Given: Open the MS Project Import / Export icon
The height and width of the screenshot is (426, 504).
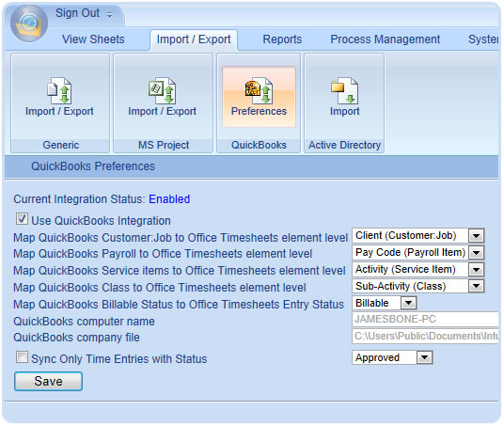Looking at the screenshot, I should click(163, 97).
